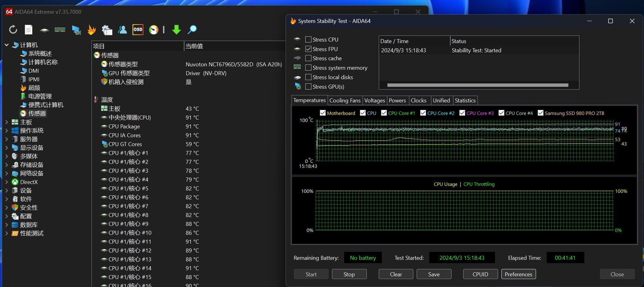Open the Report page icon in toolbar
Screen dimensions: 644x287
[29, 30]
